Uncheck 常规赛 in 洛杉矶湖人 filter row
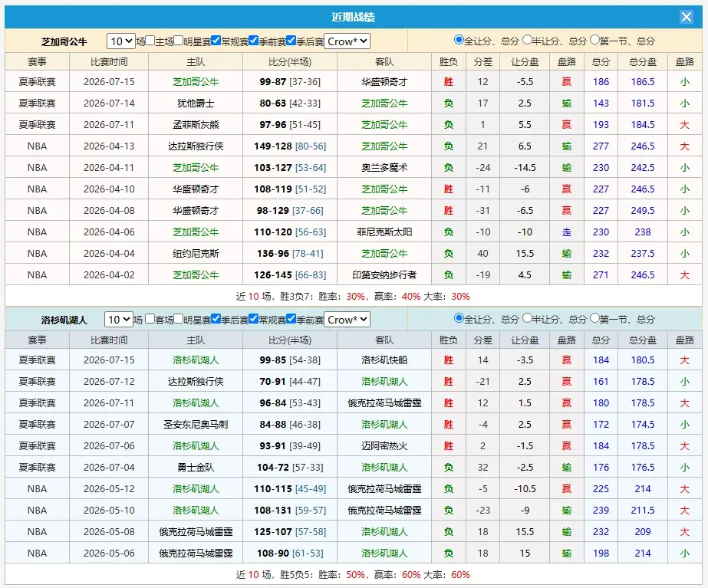This screenshot has width=708, height=588. (253, 319)
